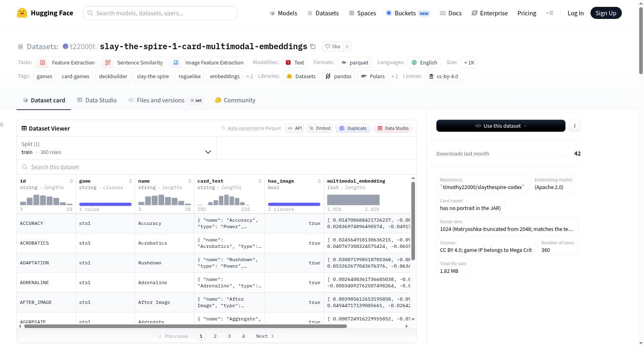
Task: Open the navigation overflow menu icon beside Pricing
Action: tap(549, 13)
